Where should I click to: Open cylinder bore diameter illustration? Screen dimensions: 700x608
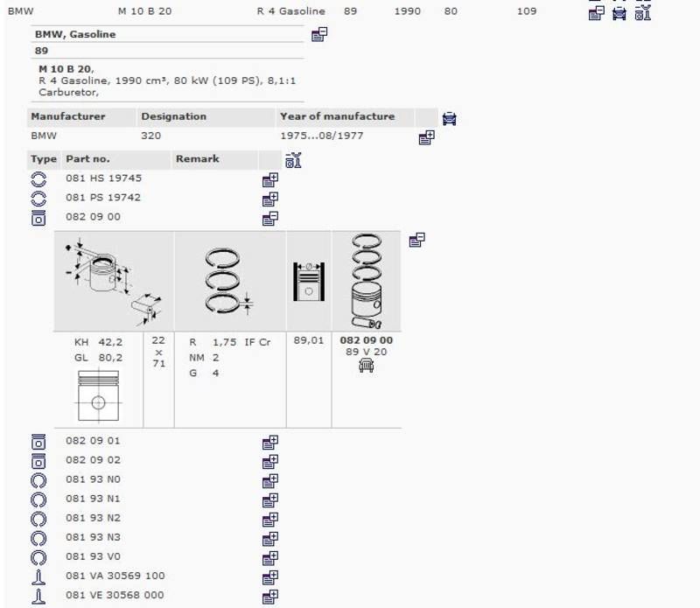pos(309,281)
